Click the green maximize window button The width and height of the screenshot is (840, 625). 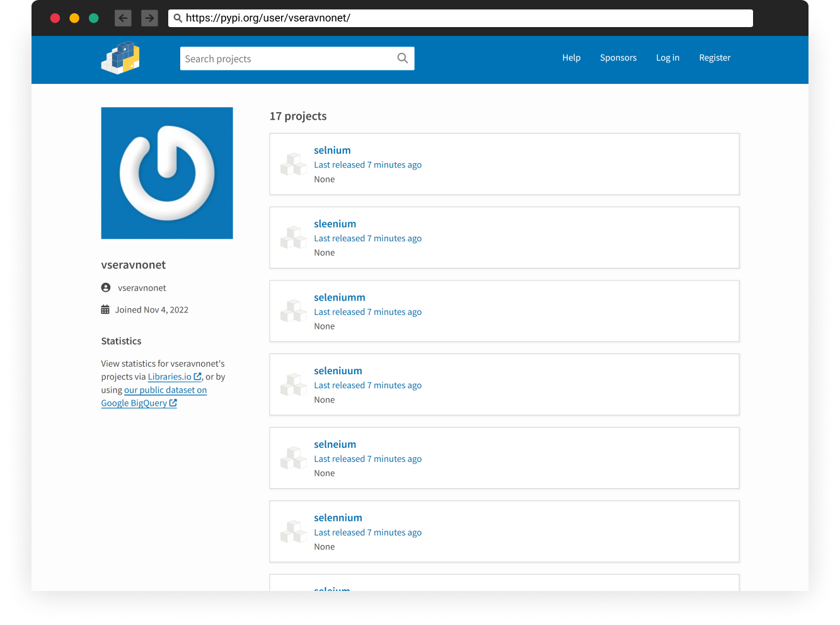point(94,18)
